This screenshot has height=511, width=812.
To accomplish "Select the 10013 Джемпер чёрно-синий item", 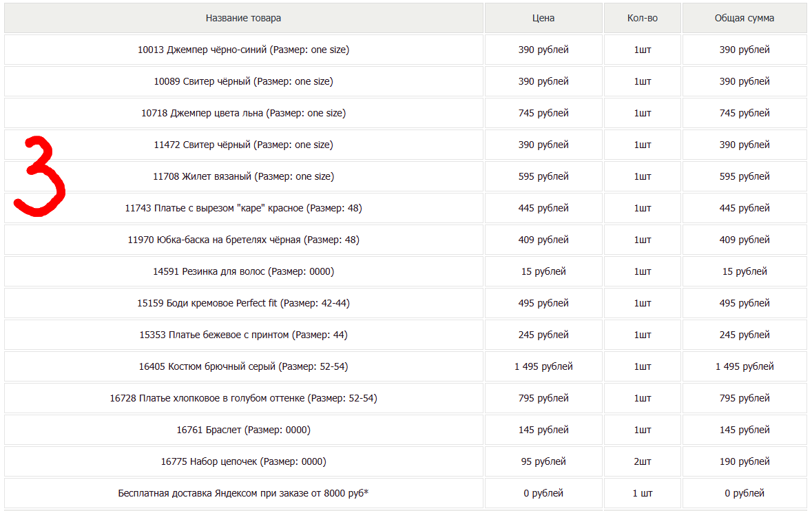I will [243, 50].
